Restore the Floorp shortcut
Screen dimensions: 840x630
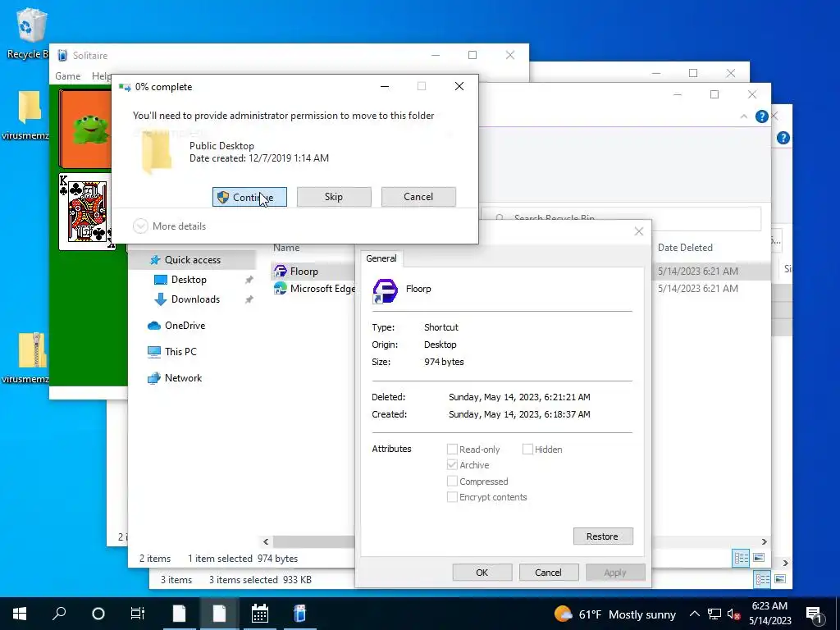pos(603,536)
